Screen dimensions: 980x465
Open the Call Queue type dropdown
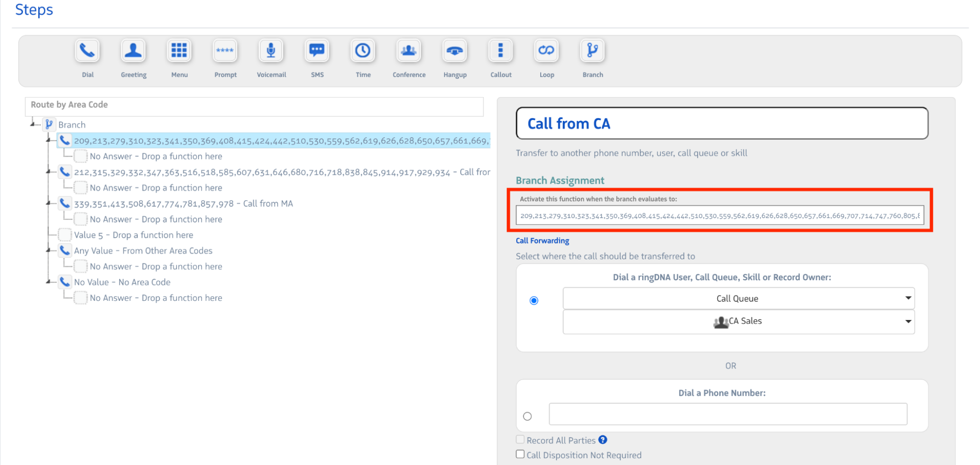tap(738, 298)
